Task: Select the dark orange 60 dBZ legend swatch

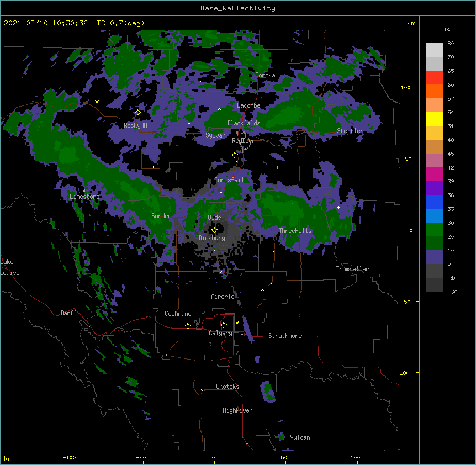Action: pos(434,91)
